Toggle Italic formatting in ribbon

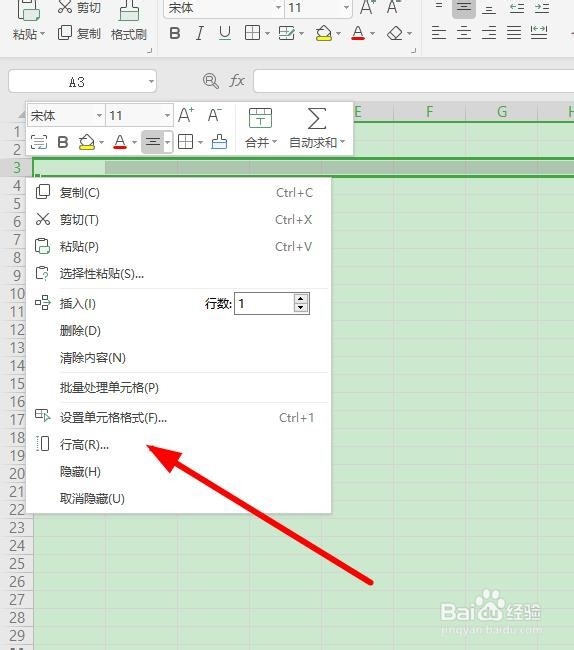click(x=200, y=33)
